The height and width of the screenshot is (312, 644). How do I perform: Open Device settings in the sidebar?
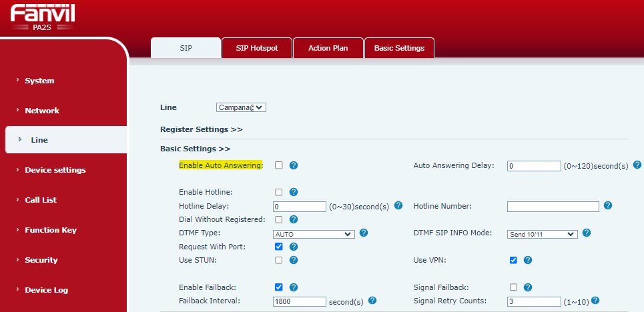tap(55, 170)
